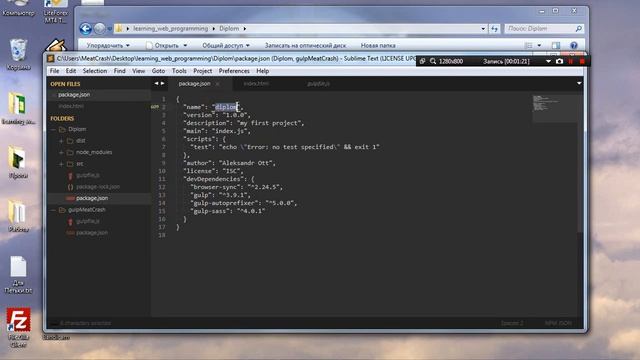Viewport: 640px width, 360px height.
Task: Click the Diplom folder icon
Action: tap(62, 129)
